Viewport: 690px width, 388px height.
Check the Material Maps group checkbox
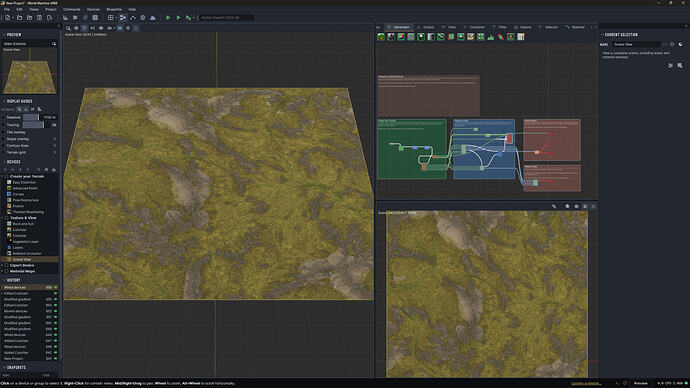point(7,271)
